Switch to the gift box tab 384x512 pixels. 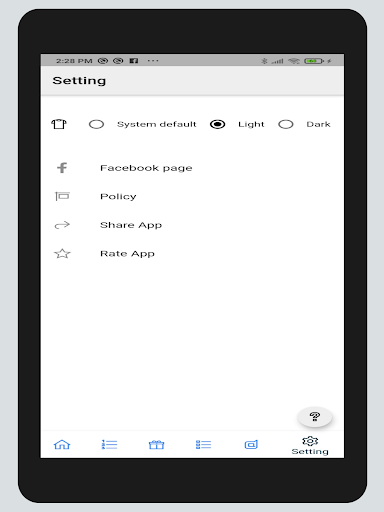point(156,444)
